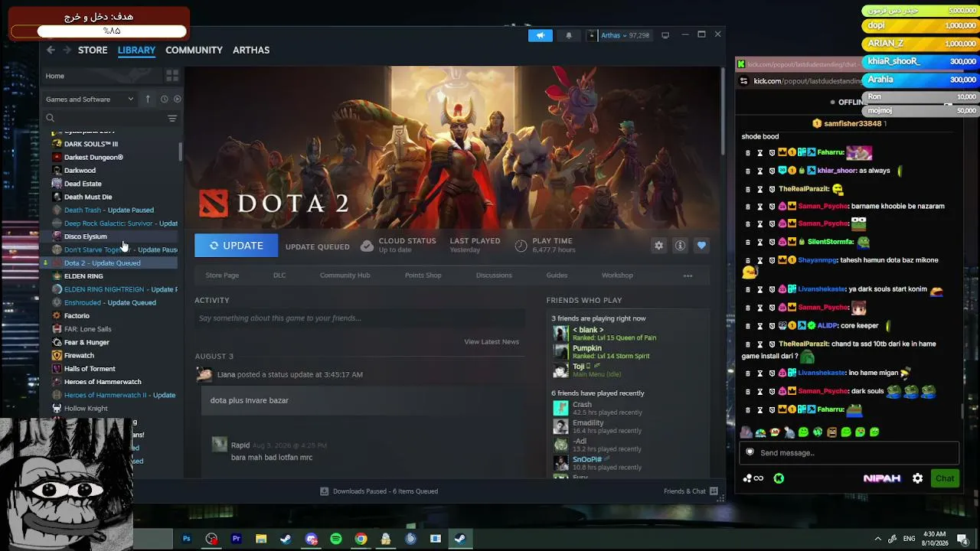Open the Steam announcements megaphone
980x551 pixels.
pyautogui.click(x=540, y=35)
